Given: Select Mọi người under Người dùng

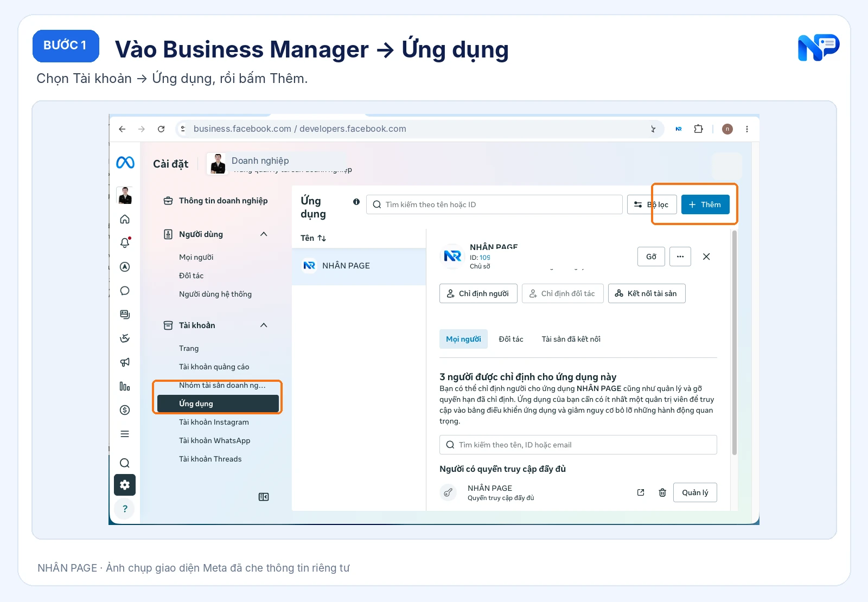Looking at the screenshot, I should click(196, 257).
